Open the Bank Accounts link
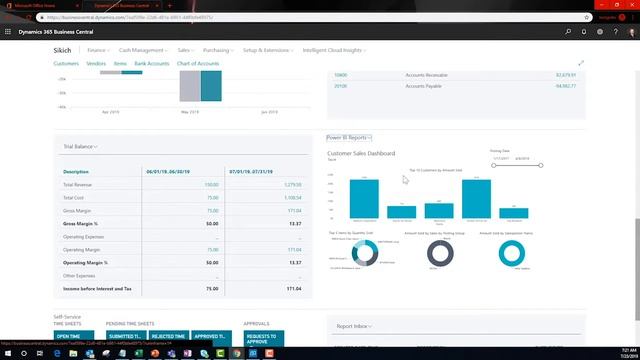The width and height of the screenshot is (640, 360). pos(152,64)
